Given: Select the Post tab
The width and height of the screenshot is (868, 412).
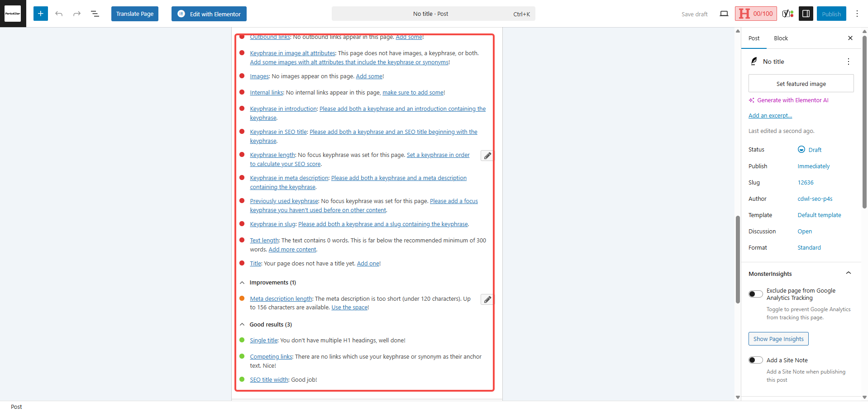Looking at the screenshot, I should (x=754, y=38).
